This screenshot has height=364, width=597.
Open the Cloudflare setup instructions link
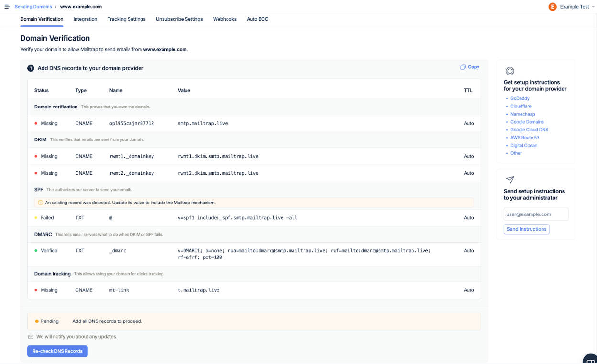521,106
